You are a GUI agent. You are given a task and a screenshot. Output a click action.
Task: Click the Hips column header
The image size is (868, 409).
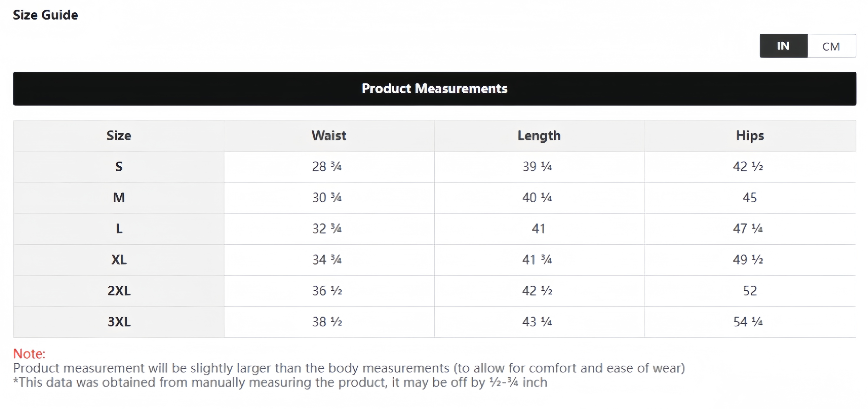[750, 135]
